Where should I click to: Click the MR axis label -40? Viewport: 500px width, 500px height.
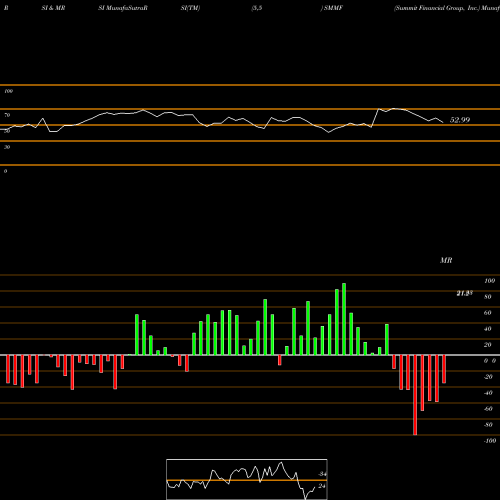pyautogui.click(x=488, y=393)
